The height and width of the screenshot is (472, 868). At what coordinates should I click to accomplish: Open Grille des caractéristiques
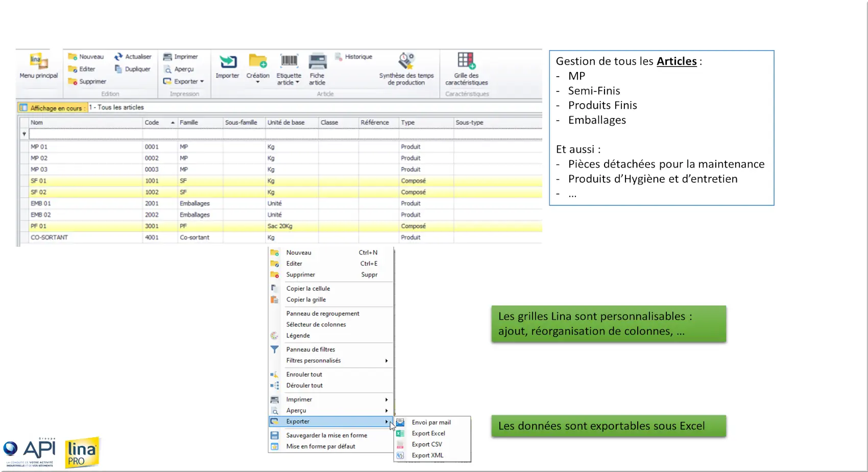(467, 69)
